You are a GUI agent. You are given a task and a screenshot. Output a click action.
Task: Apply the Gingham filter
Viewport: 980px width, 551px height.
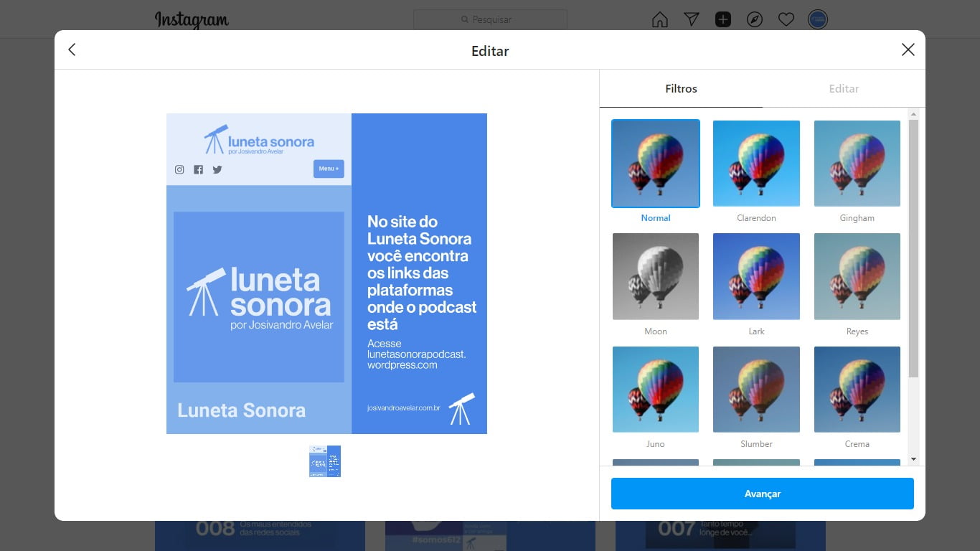click(857, 164)
